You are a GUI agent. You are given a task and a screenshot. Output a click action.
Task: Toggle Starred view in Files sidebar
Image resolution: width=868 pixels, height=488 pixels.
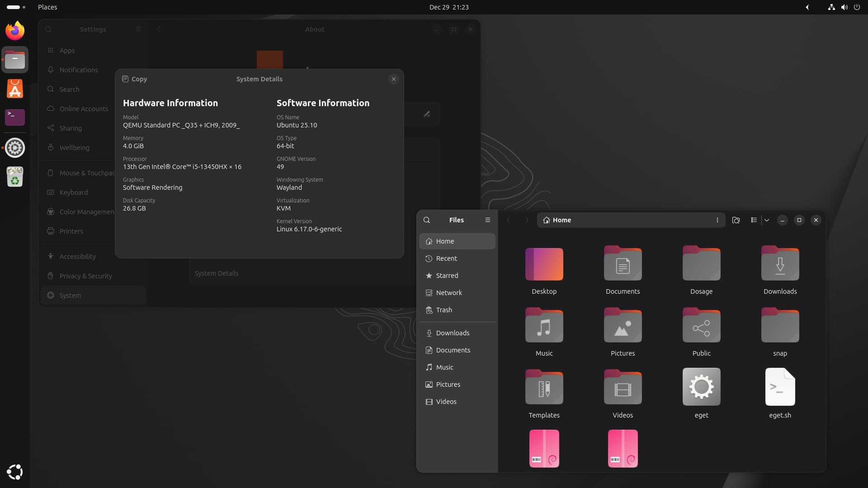coord(447,275)
